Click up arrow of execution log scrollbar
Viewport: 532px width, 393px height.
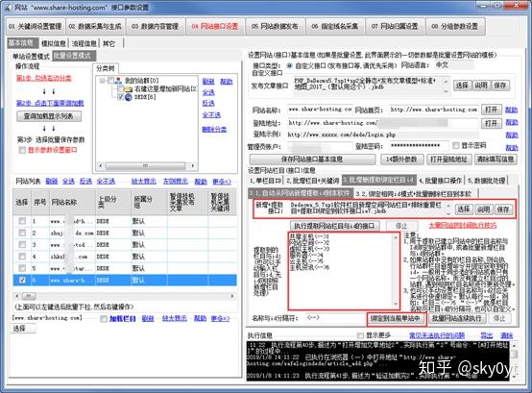(515, 345)
